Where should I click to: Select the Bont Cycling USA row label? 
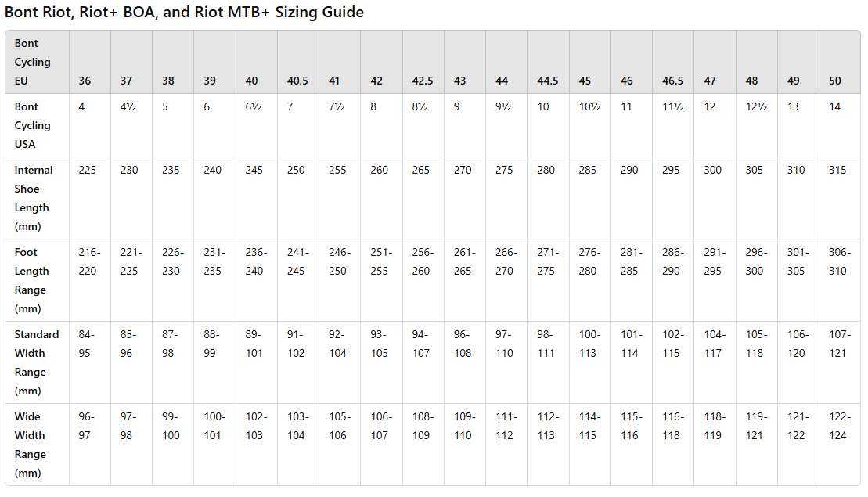tap(33, 125)
